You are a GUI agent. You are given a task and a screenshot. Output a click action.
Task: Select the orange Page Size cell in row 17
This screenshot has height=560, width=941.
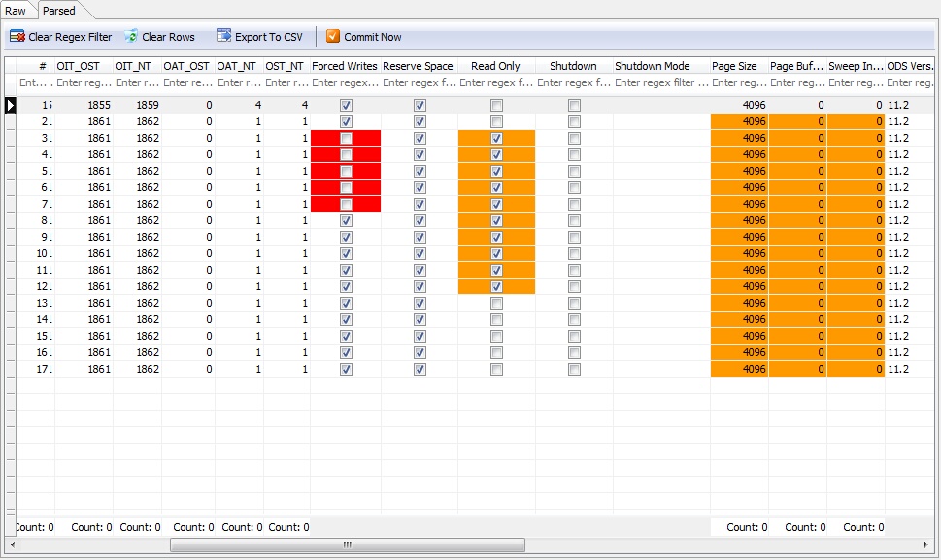pyautogui.click(x=739, y=370)
